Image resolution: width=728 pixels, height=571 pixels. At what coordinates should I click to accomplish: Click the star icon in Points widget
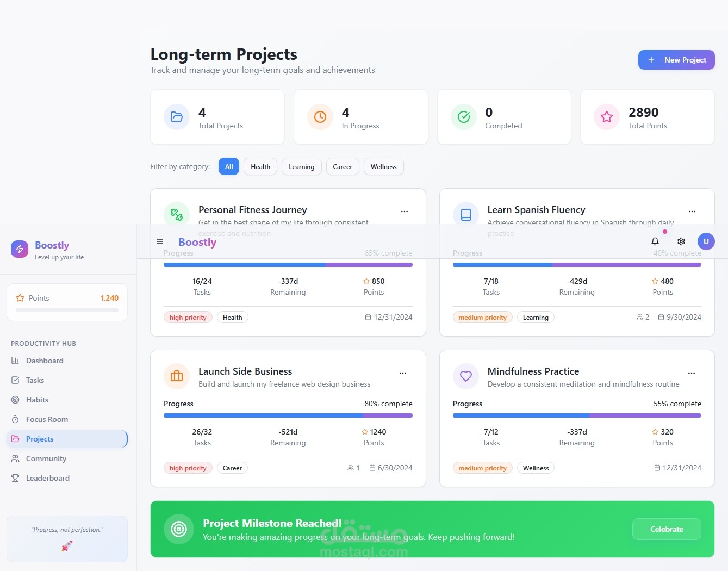coord(20,298)
